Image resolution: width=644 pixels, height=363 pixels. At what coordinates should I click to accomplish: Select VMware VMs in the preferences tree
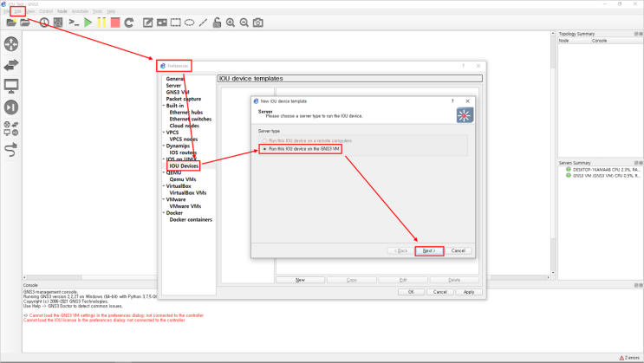(x=185, y=206)
